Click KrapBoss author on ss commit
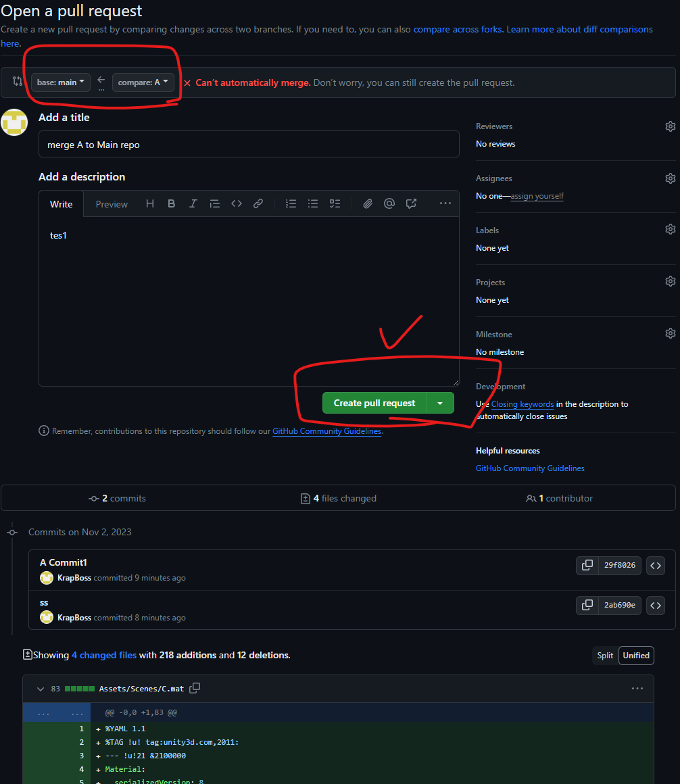Screen dimensions: 680x784 coord(74,618)
